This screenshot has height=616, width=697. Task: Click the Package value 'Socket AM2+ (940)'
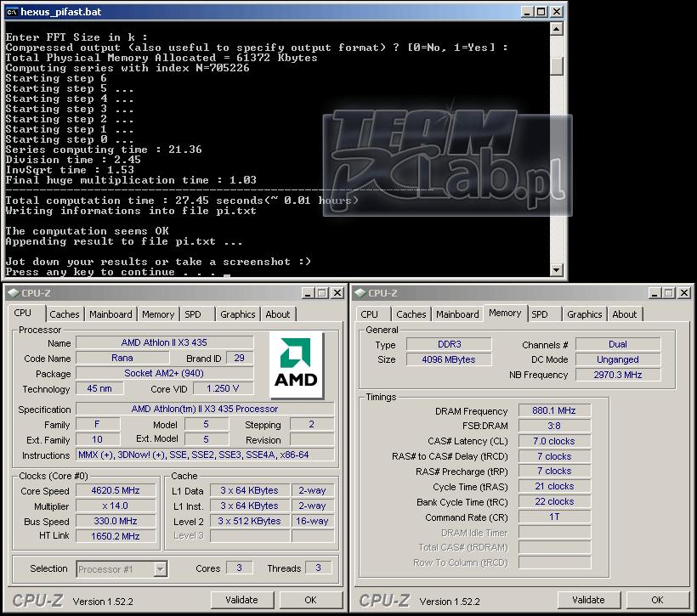164,373
